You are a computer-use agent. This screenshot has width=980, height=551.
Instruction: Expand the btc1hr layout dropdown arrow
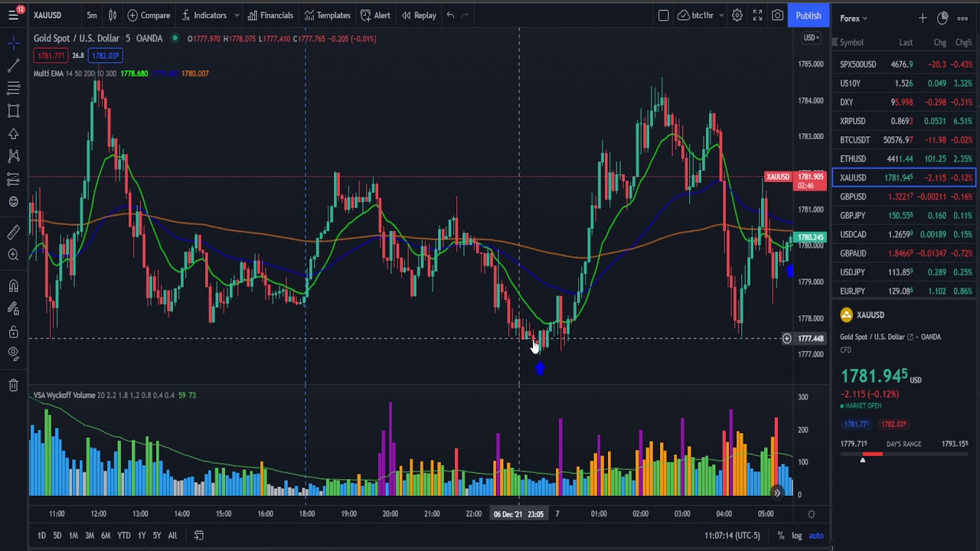721,15
